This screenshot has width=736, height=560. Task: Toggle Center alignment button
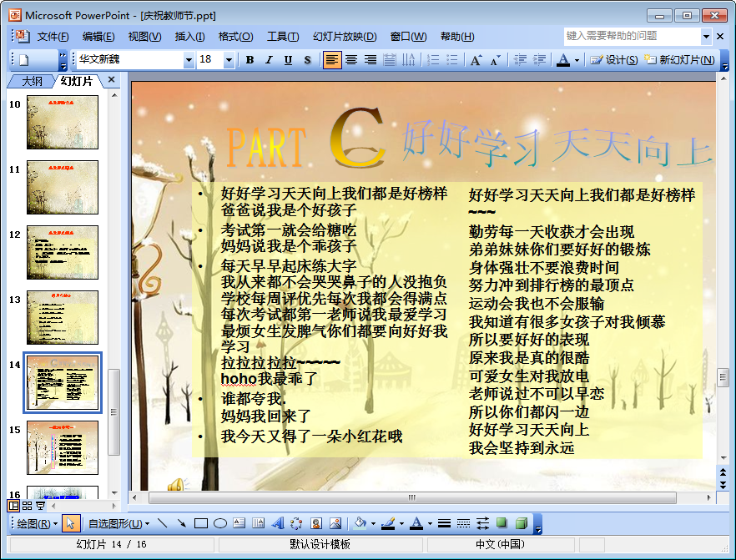pyautogui.click(x=351, y=60)
